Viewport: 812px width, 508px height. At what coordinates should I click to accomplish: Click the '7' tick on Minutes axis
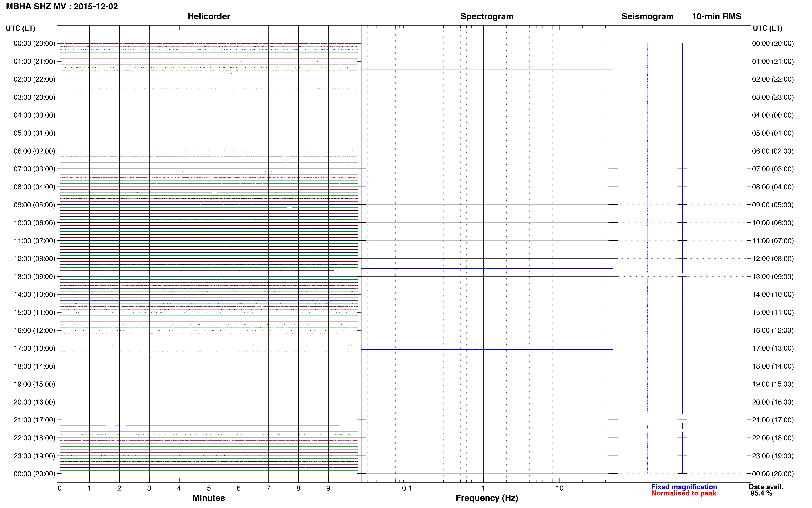269,488
